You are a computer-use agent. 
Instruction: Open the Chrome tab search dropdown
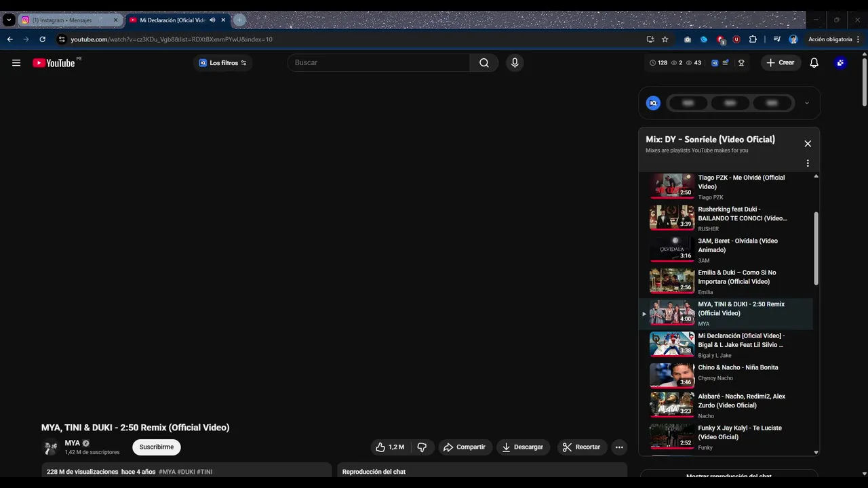point(9,20)
